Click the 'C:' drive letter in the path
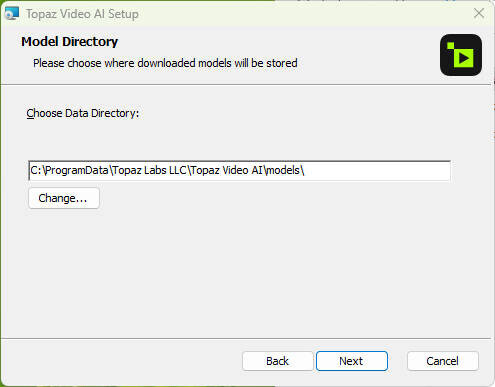 [x=36, y=170]
